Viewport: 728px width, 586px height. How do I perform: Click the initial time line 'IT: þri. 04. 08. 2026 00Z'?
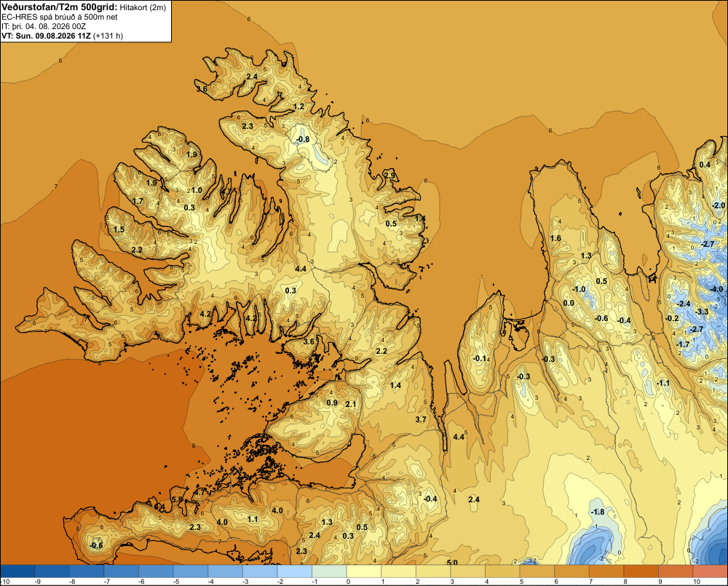[x=44, y=26]
